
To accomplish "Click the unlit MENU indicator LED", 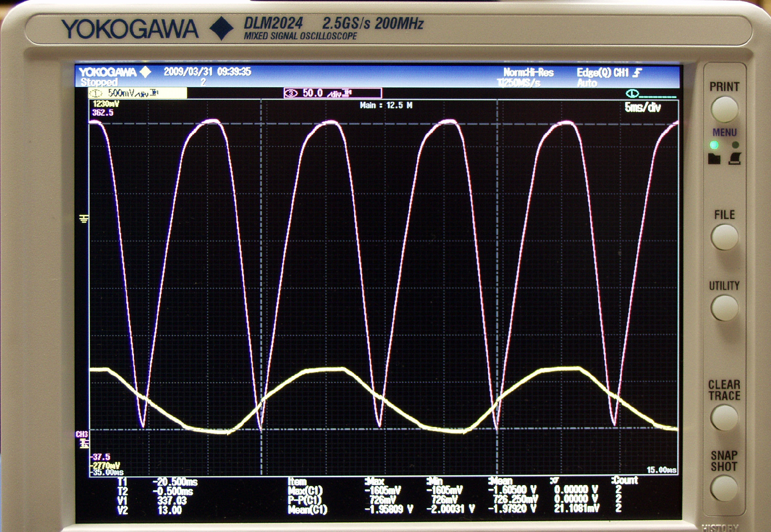I will 735,145.
